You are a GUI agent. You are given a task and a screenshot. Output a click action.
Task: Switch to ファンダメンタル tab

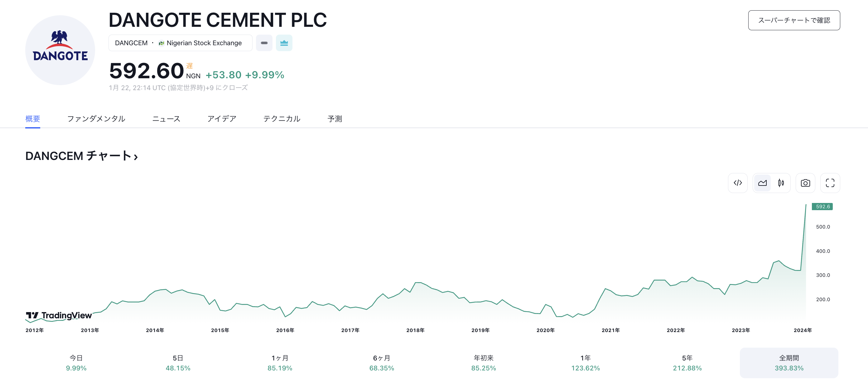96,118
